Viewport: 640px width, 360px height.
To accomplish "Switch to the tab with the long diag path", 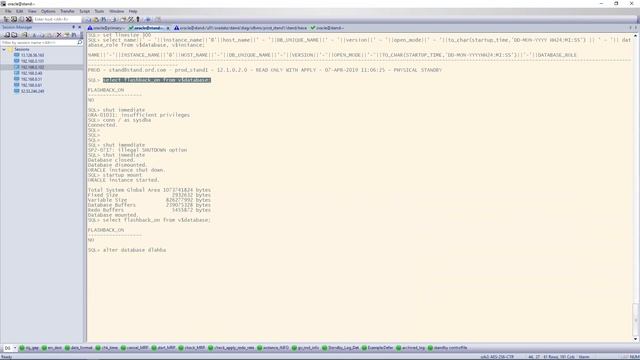I will [240, 28].
